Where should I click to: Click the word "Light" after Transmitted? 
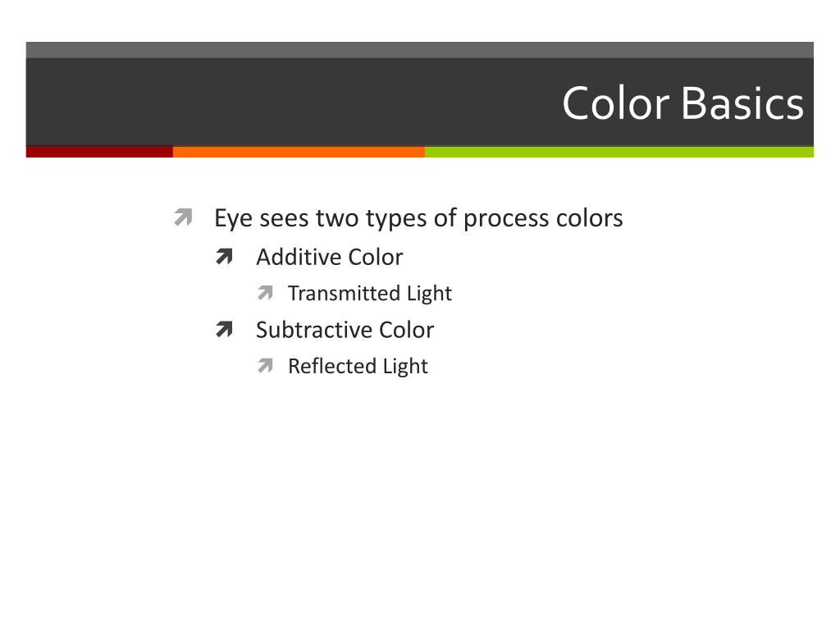pos(429,294)
